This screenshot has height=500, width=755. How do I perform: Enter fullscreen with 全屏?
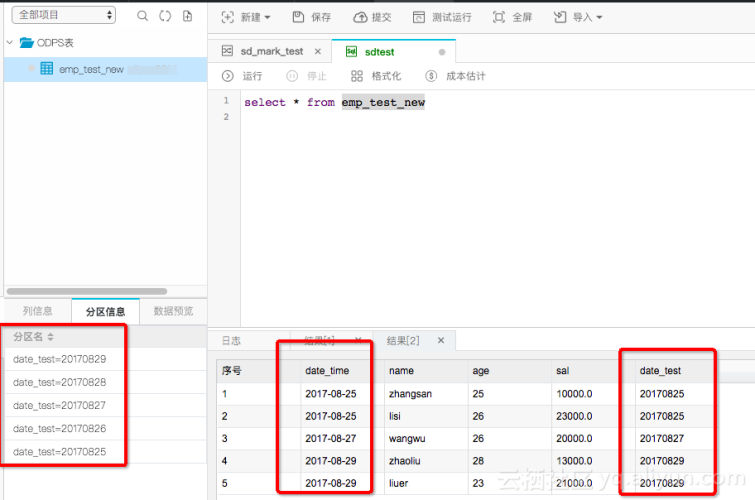[512, 17]
